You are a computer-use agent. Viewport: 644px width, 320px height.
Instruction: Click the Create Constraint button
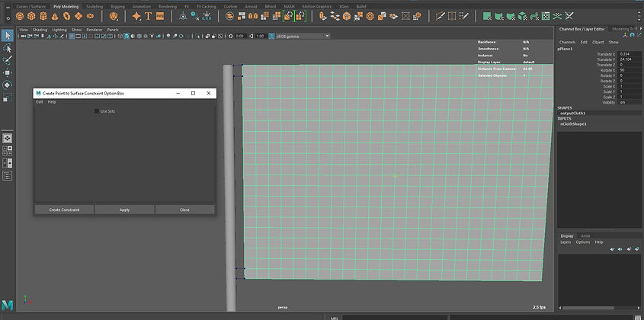65,210
